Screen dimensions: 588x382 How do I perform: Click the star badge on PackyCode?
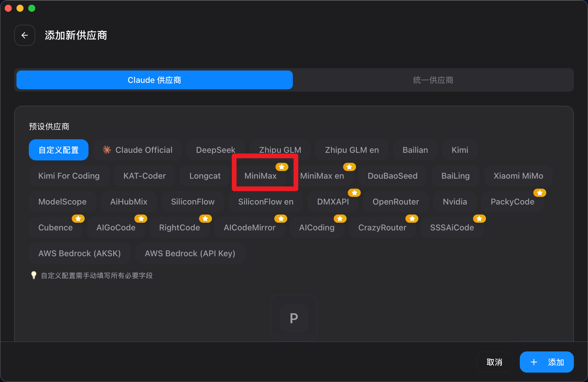point(539,193)
